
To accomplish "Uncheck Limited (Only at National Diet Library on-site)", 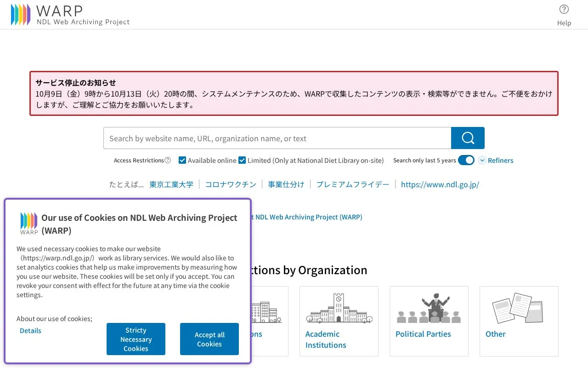I will [x=242, y=160].
